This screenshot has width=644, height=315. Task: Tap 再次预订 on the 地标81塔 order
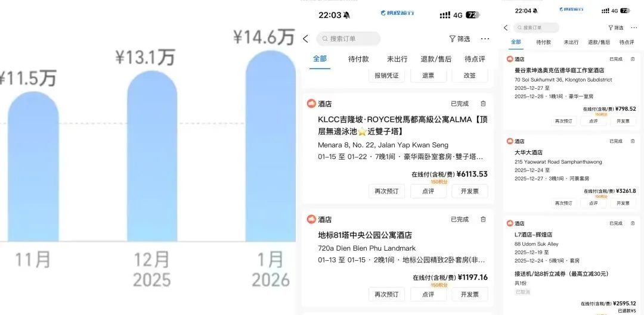[x=386, y=294]
